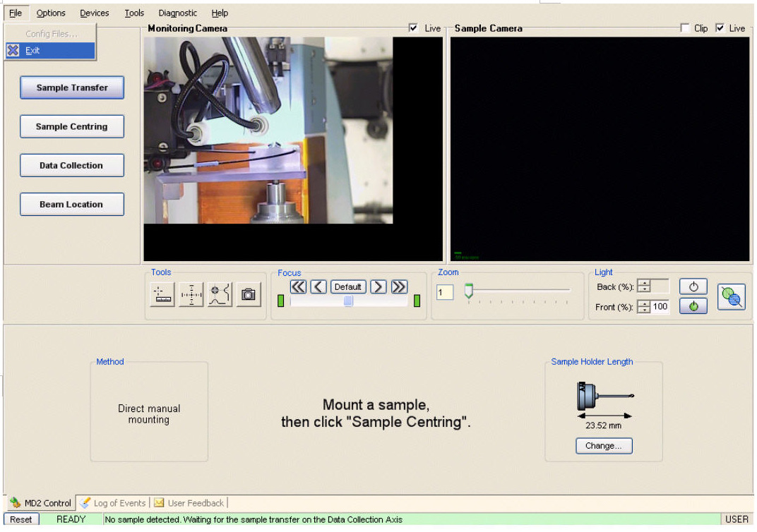Toggle Live checkbox for Sample Camera
Screen dimensions: 757x532
(720, 28)
